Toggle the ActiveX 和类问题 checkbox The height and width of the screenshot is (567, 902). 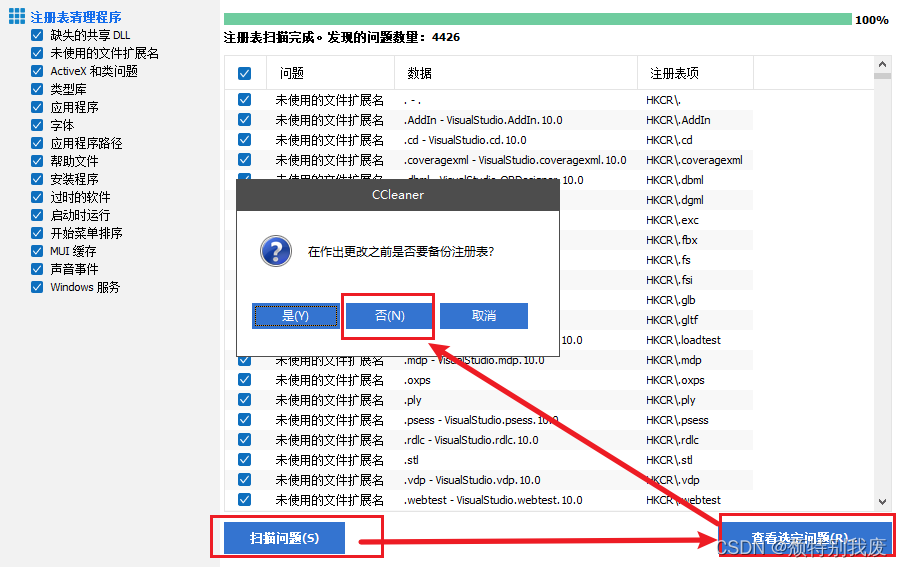37,71
